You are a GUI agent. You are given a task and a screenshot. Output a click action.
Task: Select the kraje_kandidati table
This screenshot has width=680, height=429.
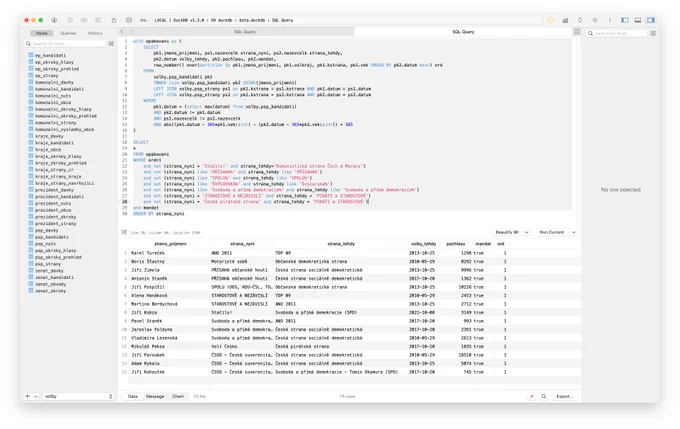click(x=54, y=143)
